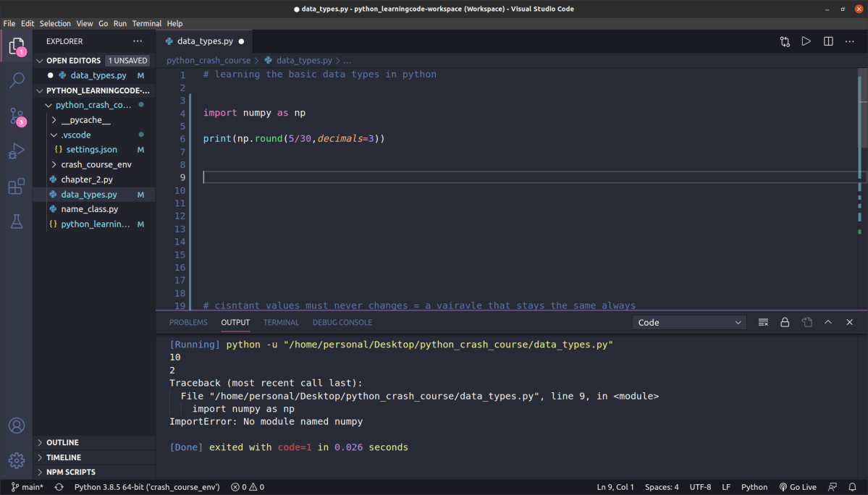Collapse the .vscode folder
This screenshot has width=868, height=495.
[x=94, y=135]
